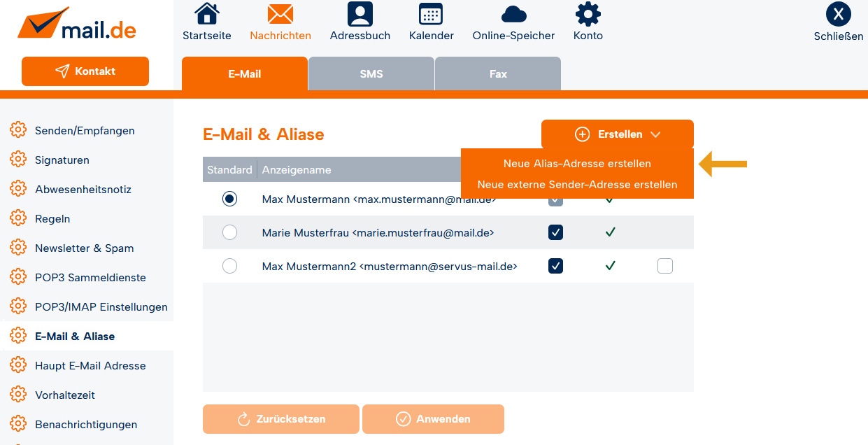Collapse the Erstellen dropdown button
The height and width of the screenshot is (445, 868).
(x=617, y=134)
